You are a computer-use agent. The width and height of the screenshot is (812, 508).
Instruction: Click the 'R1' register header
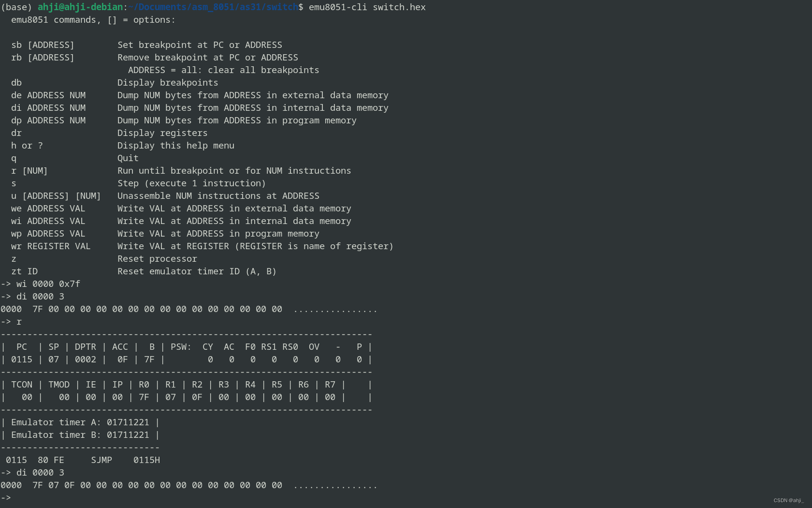[x=171, y=385]
